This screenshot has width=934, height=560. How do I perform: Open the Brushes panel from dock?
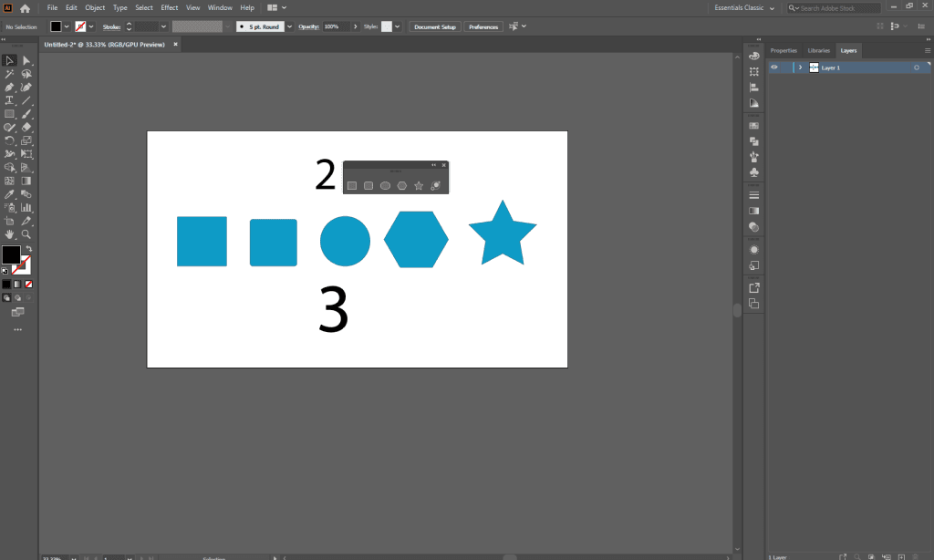[754, 157]
